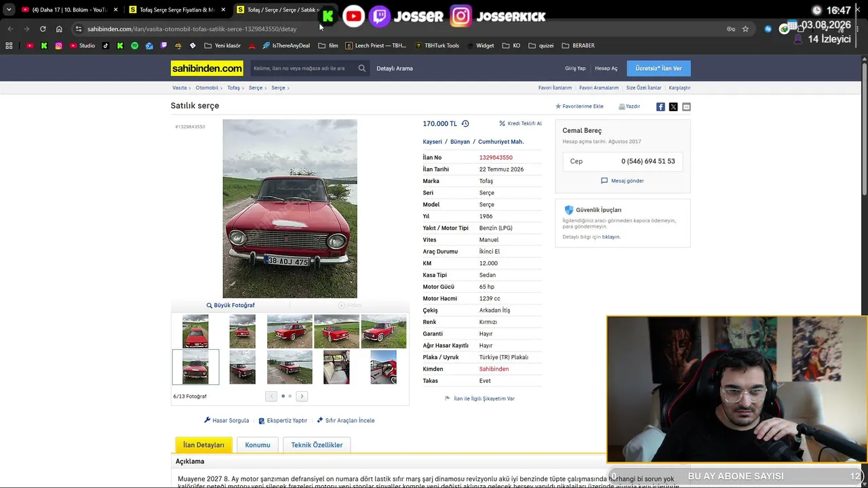
Task: Switch to Tofaş Serçe Fiyatları tab
Action: pos(177,9)
